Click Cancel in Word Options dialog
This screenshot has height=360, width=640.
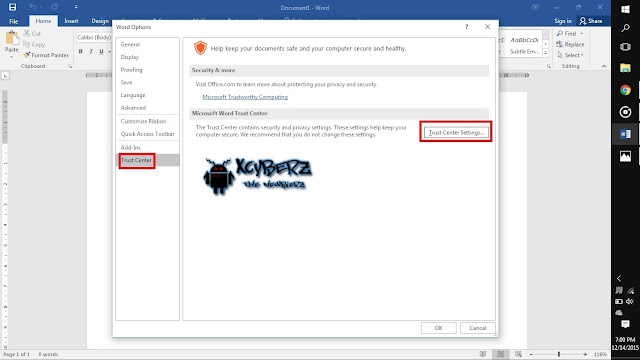click(x=478, y=328)
